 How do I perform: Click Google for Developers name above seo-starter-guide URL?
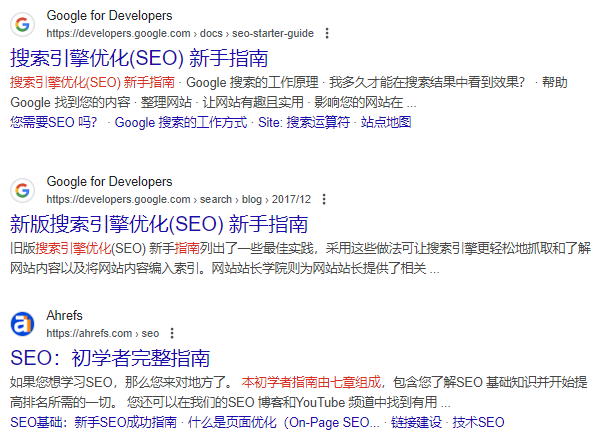pos(110,16)
